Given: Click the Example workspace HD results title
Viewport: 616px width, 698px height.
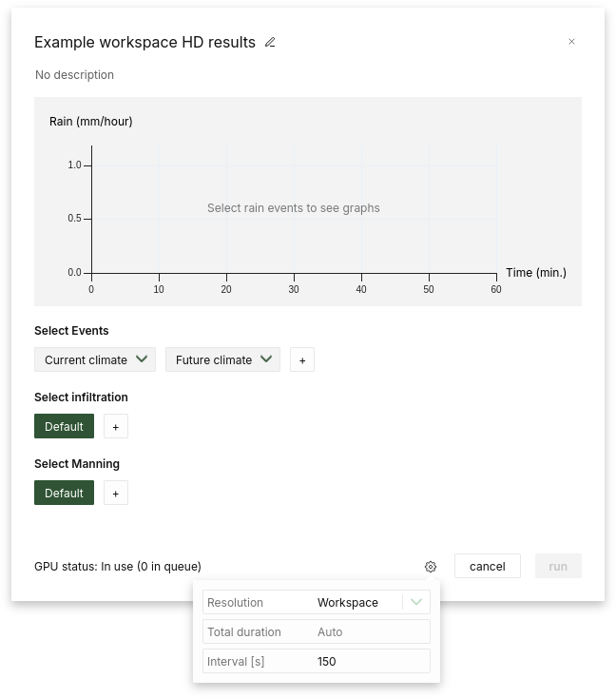Looking at the screenshot, I should coord(144,43).
